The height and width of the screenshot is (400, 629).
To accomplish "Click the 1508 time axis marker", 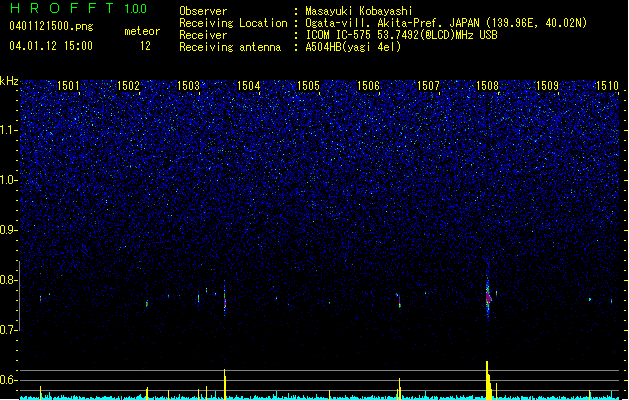I will [x=487, y=86].
